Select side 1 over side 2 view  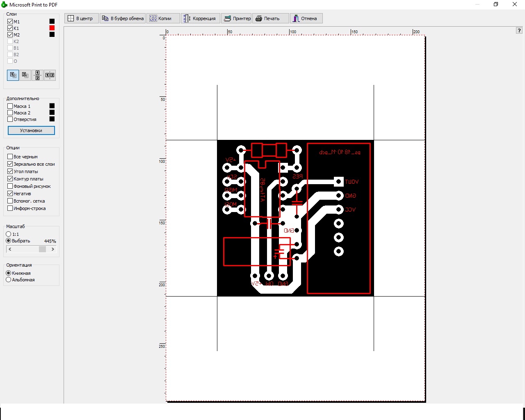tap(13, 75)
